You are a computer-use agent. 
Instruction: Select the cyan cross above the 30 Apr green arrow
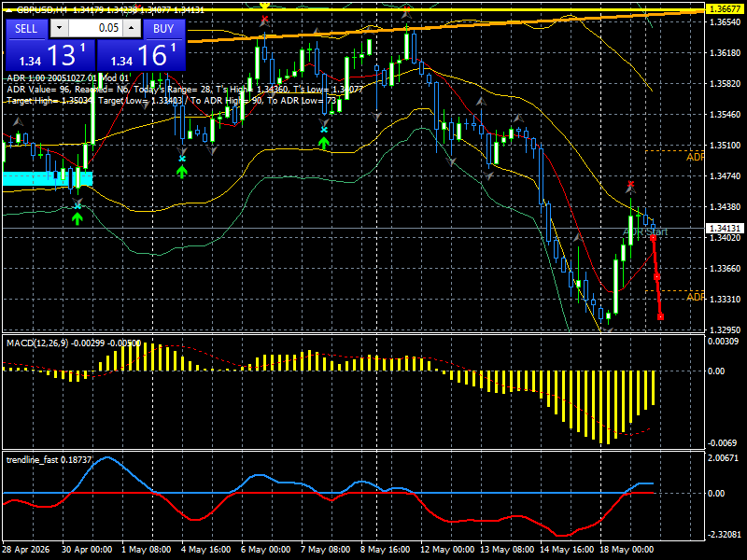[78, 205]
